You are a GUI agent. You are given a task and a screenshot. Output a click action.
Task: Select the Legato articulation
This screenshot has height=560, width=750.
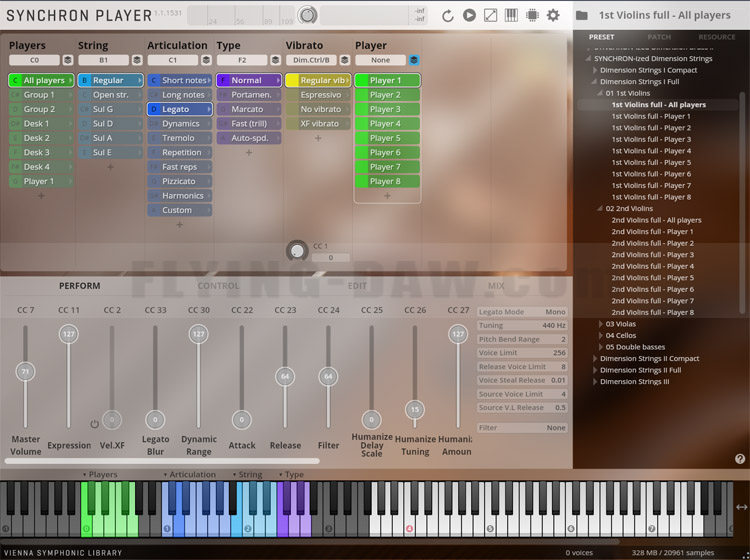pyautogui.click(x=180, y=109)
